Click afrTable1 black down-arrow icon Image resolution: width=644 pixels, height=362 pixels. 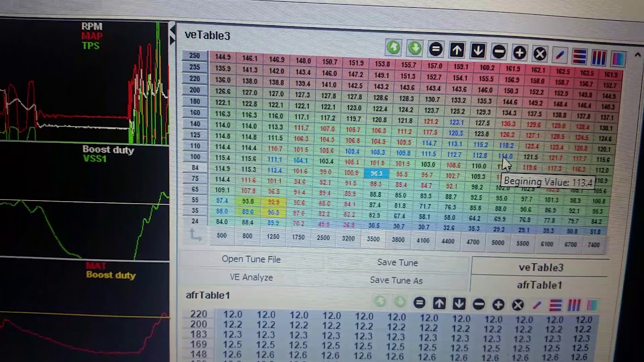tap(459, 304)
